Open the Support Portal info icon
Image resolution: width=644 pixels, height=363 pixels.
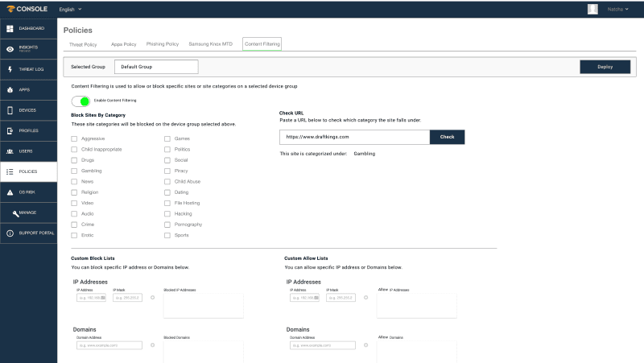[10, 233]
